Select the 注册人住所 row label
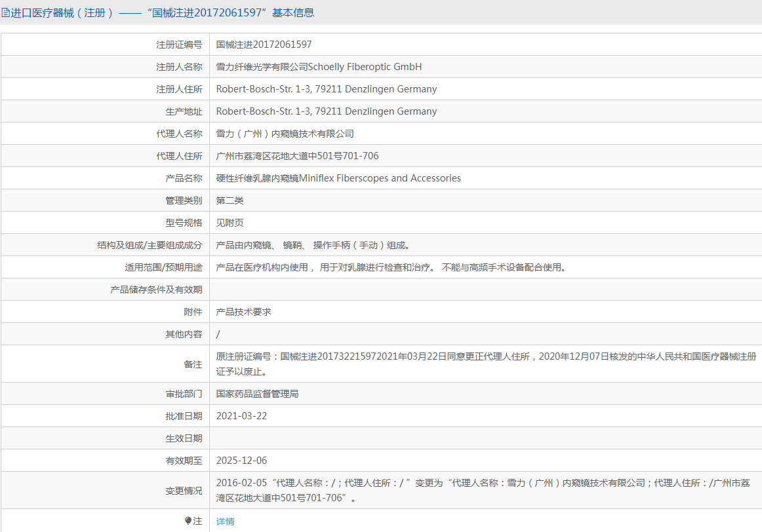This screenshot has width=762, height=532. coord(179,89)
